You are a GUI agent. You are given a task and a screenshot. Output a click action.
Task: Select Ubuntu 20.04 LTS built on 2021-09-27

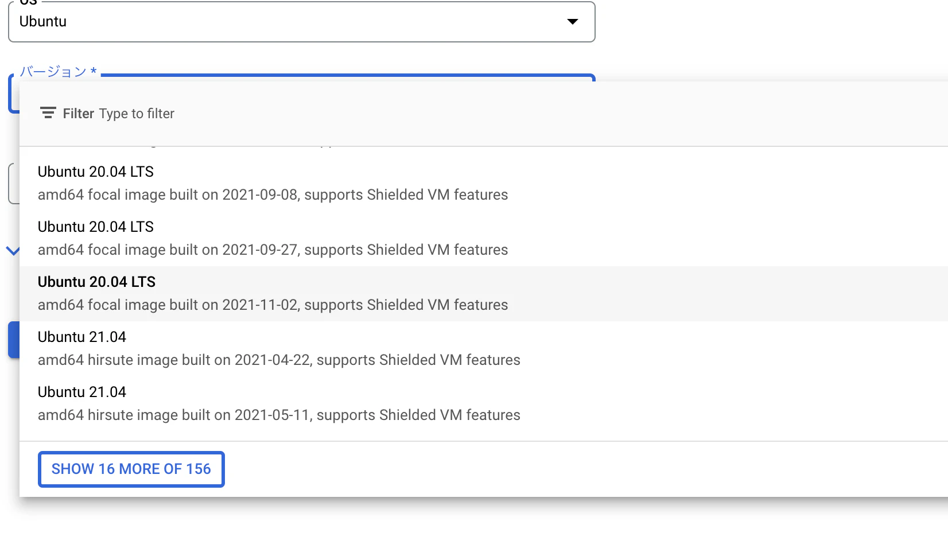(x=484, y=238)
